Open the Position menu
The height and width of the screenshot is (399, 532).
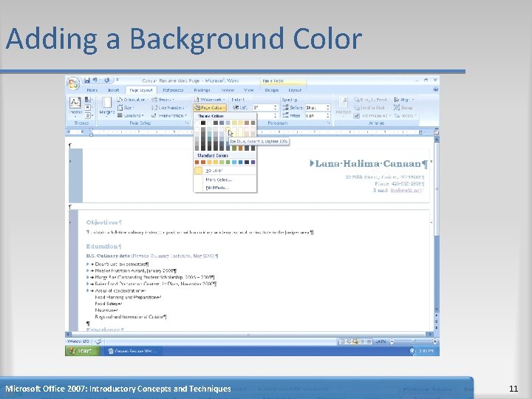[x=343, y=107]
